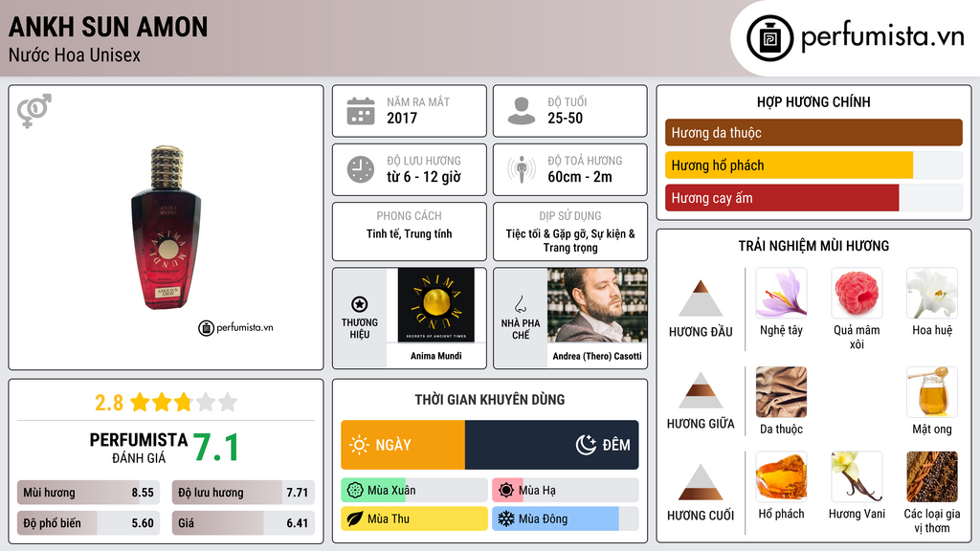Click the Trải nghiệm mùi hương heading
Image resolution: width=980 pixels, height=551 pixels.
[x=813, y=246]
